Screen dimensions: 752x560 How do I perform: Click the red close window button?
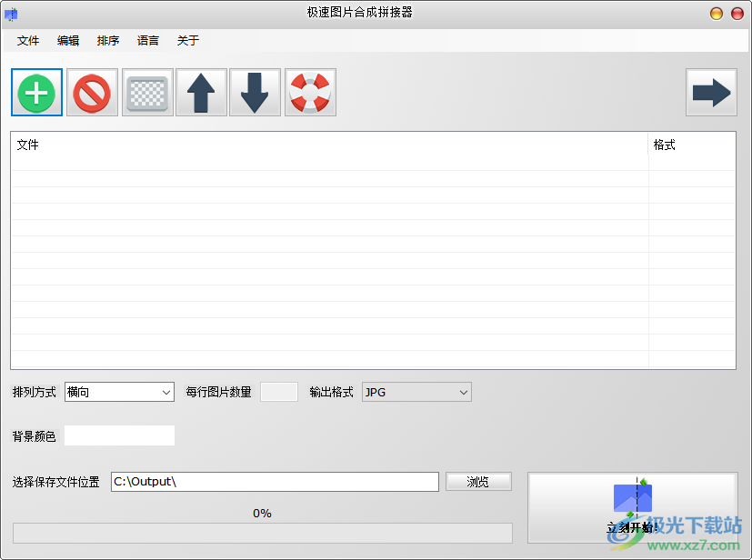tap(737, 14)
